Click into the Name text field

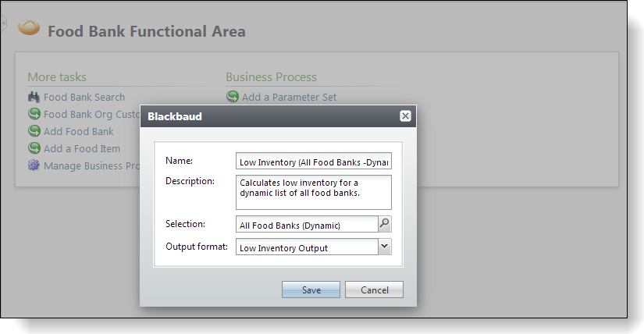pos(313,162)
